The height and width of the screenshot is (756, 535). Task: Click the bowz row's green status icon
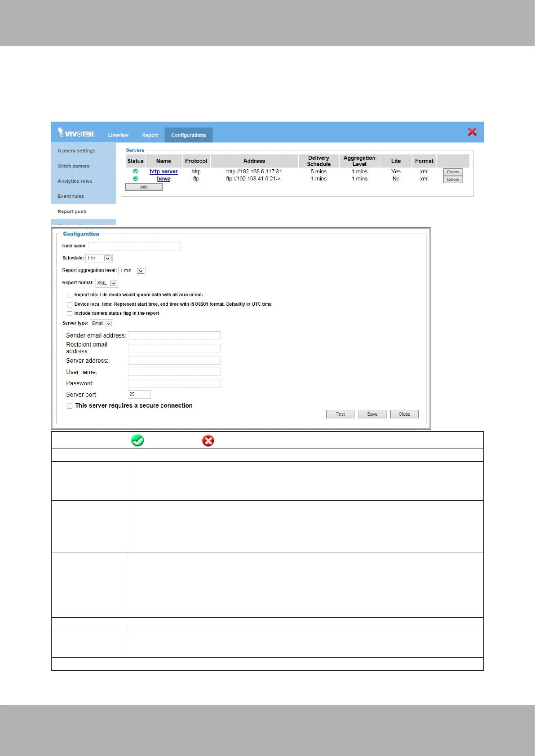135,179
